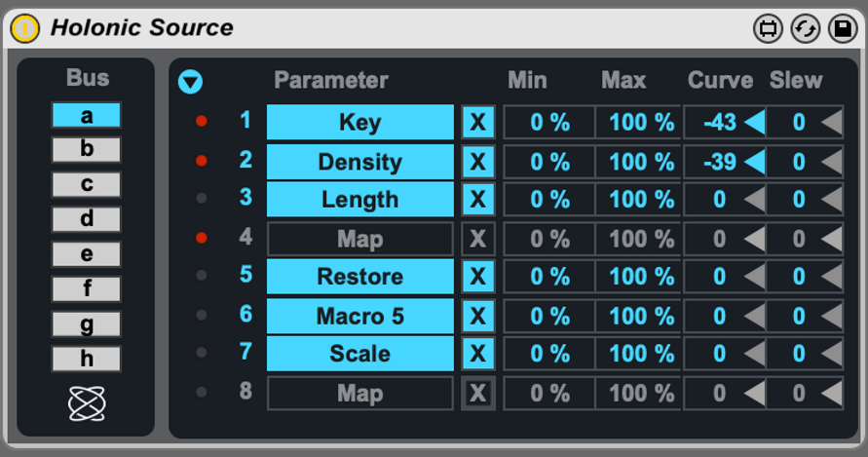Click the save preset disk icon
Image resolution: width=868 pixels, height=457 pixels.
click(x=842, y=28)
